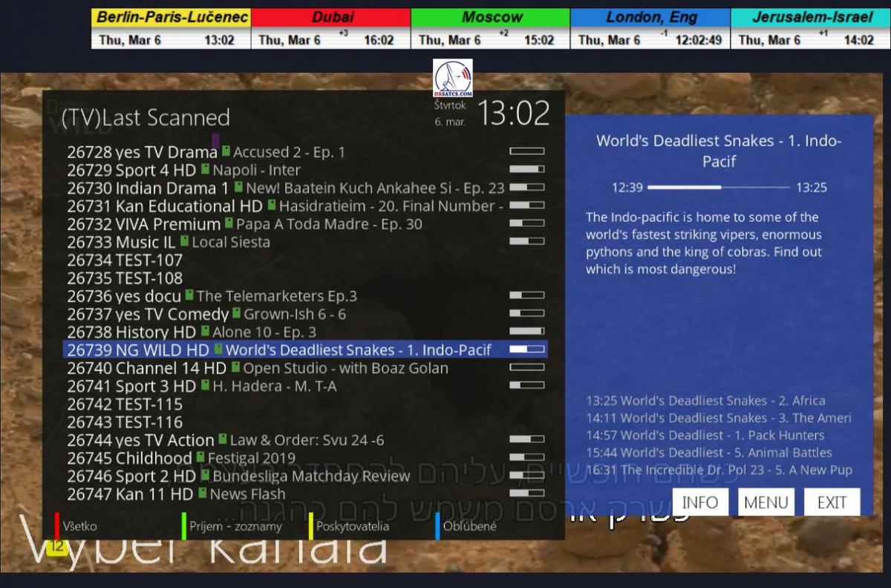
Task: Select upcoming 13:25 World's Deadliest Snakes Africa
Action: pyautogui.click(x=705, y=401)
